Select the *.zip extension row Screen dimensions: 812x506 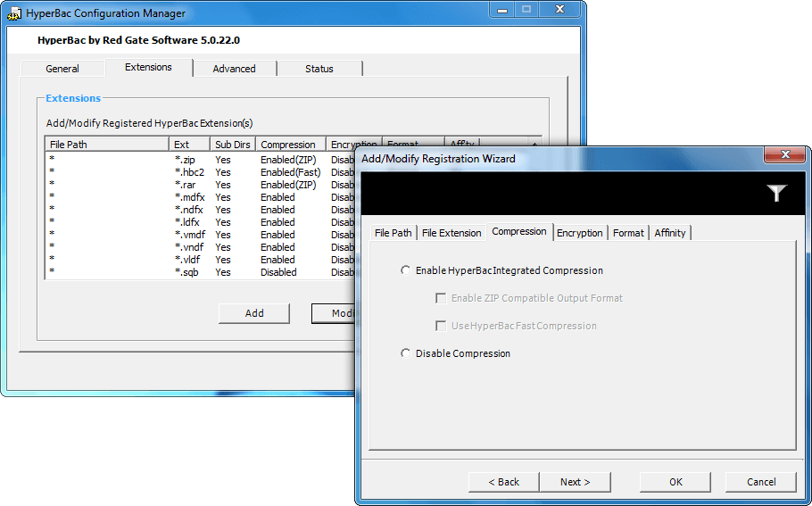(201, 160)
